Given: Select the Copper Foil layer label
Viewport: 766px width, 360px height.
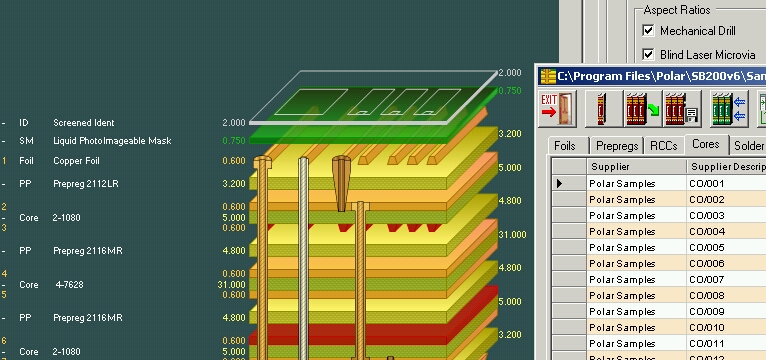Looking at the screenshot, I should coord(76,161).
